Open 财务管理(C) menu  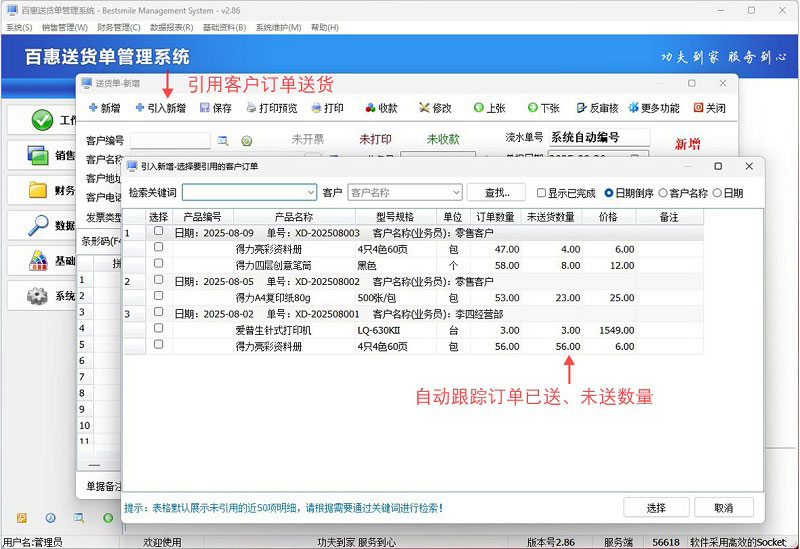118,27
